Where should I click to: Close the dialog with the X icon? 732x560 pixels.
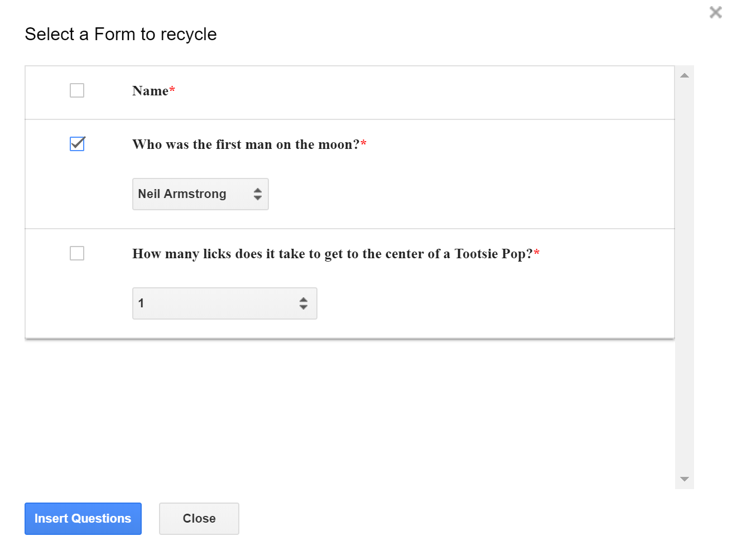[715, 12]
